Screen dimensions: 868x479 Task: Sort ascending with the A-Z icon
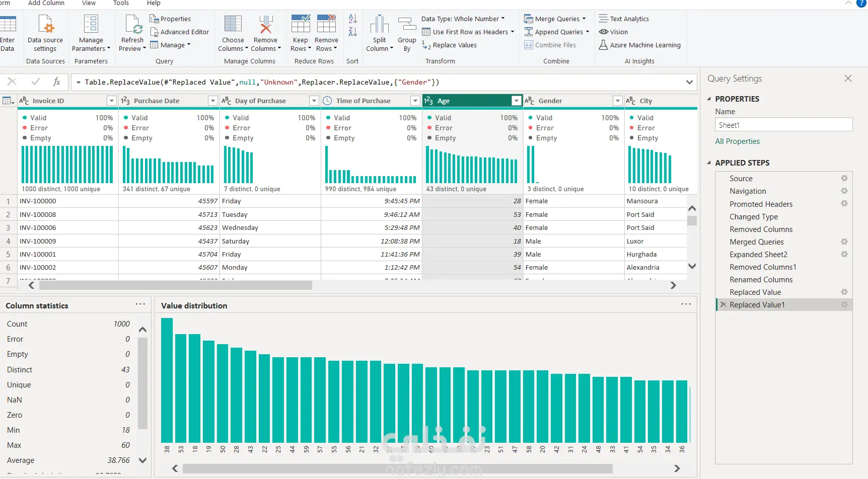coord(352,19)
